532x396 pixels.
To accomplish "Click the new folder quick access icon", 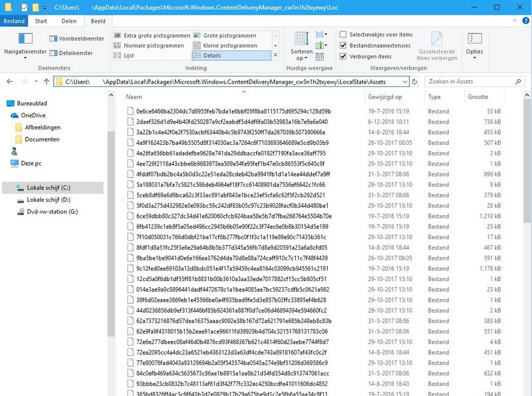I will [35, 7].
